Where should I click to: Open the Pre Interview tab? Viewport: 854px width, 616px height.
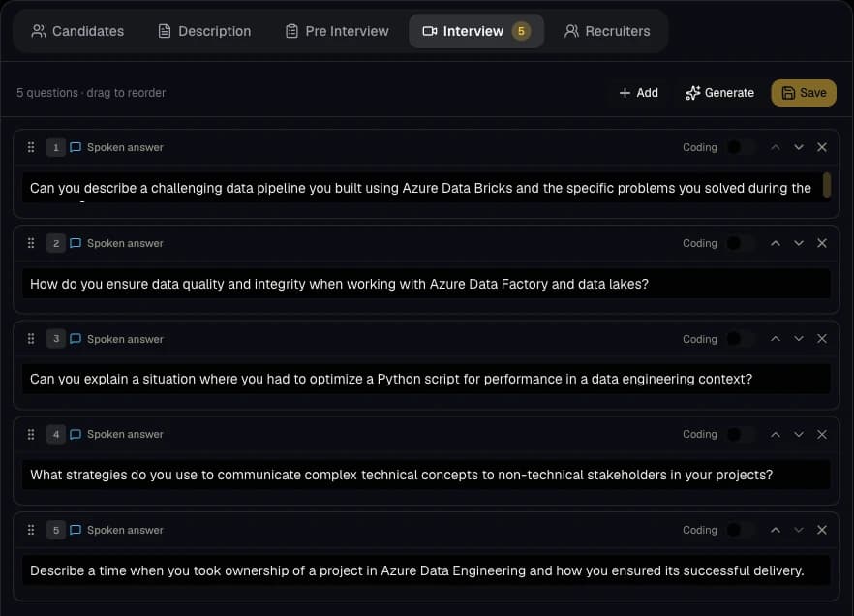coord(337,31)
